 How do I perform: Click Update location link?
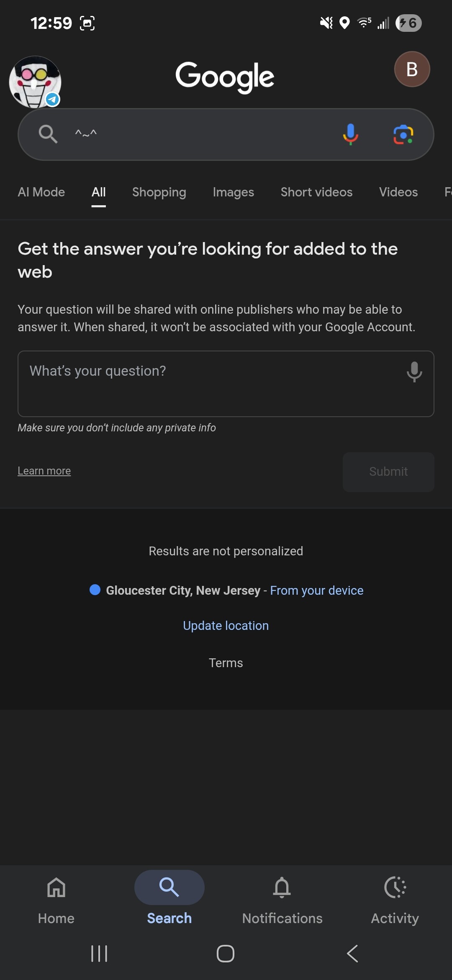(x=226, y=625)
